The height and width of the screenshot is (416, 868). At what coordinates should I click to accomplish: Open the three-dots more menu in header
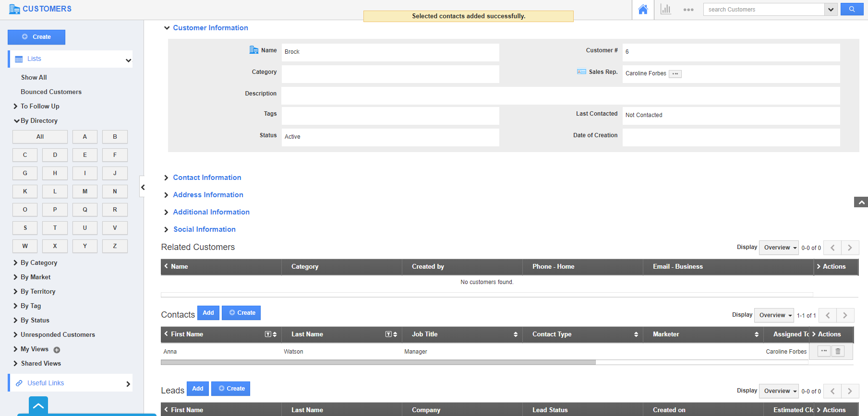(x=688, y=10)
